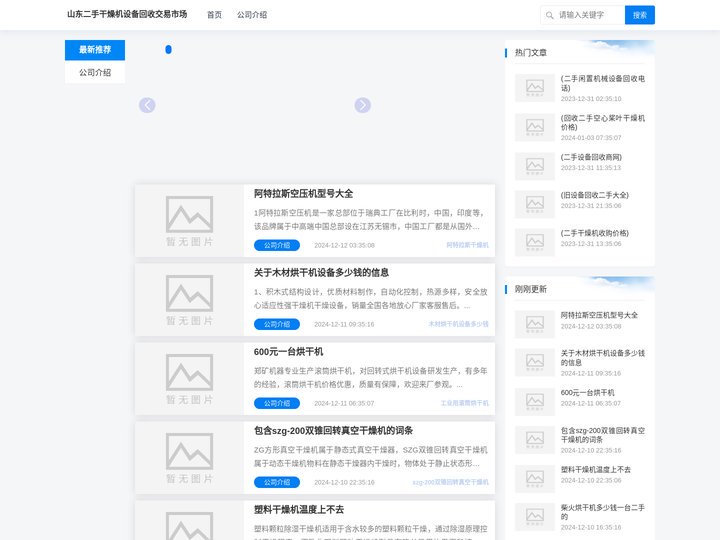This screenshot has height=540, width=720.
Task: Click 公司介绍 badge dated 2024-12-11 09:35:16
Action: 277,324
